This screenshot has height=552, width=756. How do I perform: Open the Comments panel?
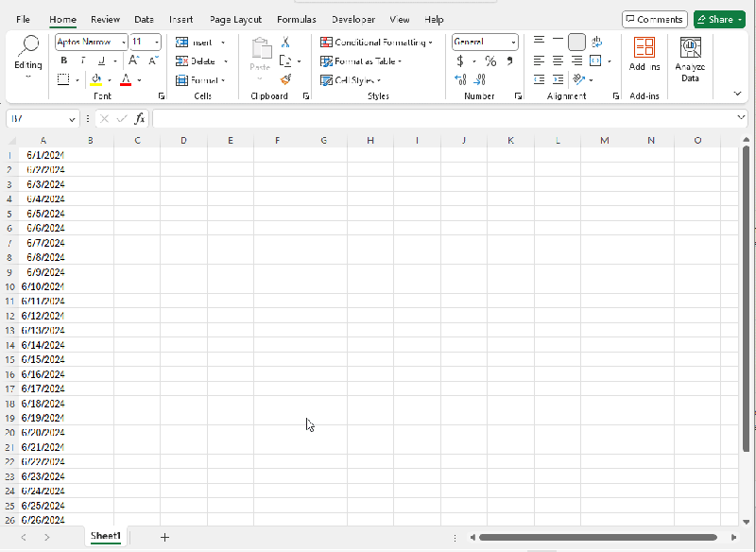[x=654, y=19]
